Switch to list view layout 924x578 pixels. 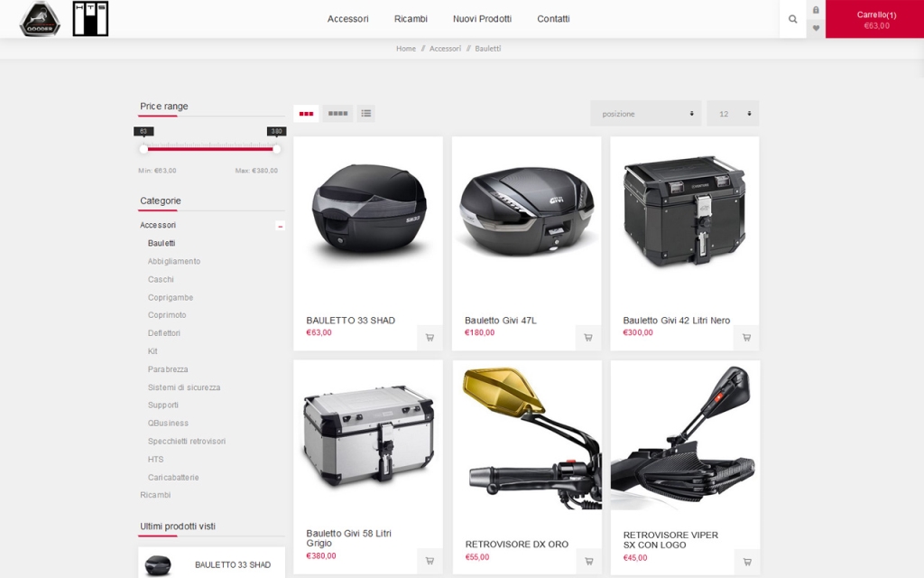coord(366,113)
